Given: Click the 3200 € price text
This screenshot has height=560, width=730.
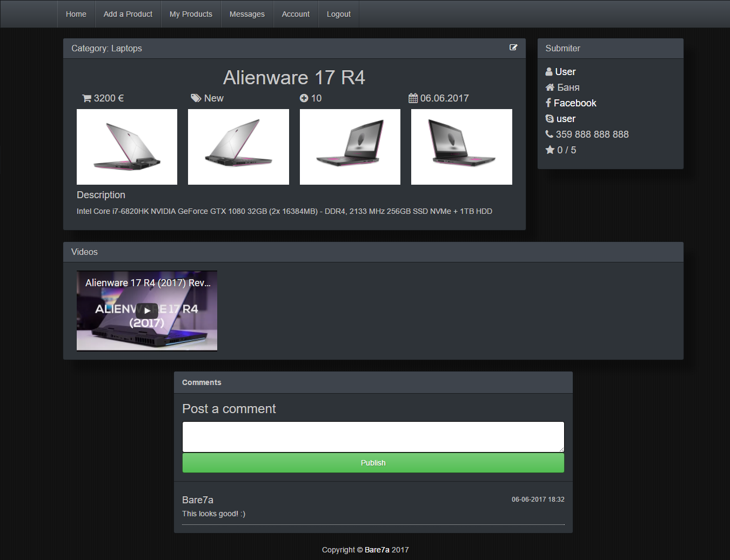Looking at the screenshot, I should point(109,98).
